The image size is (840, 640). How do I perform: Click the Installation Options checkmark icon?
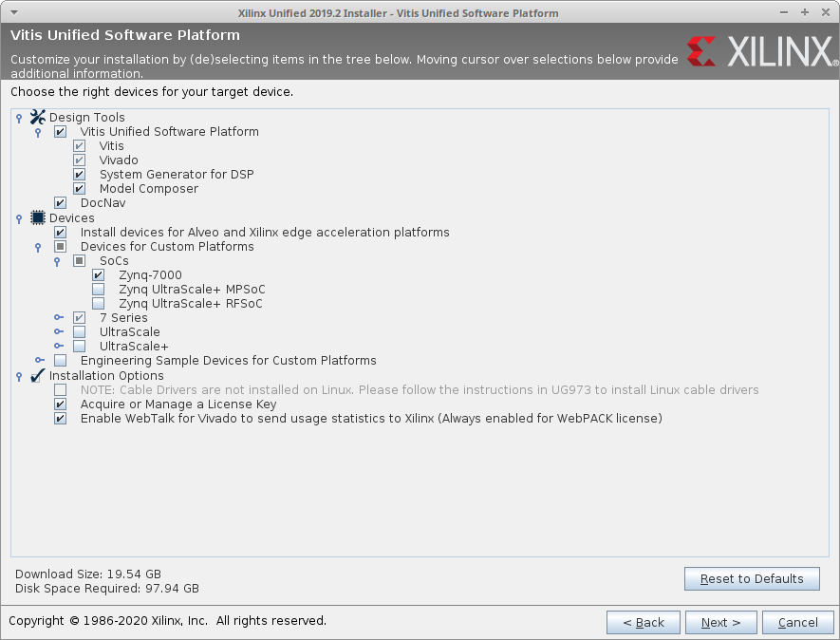pos(38,375)
